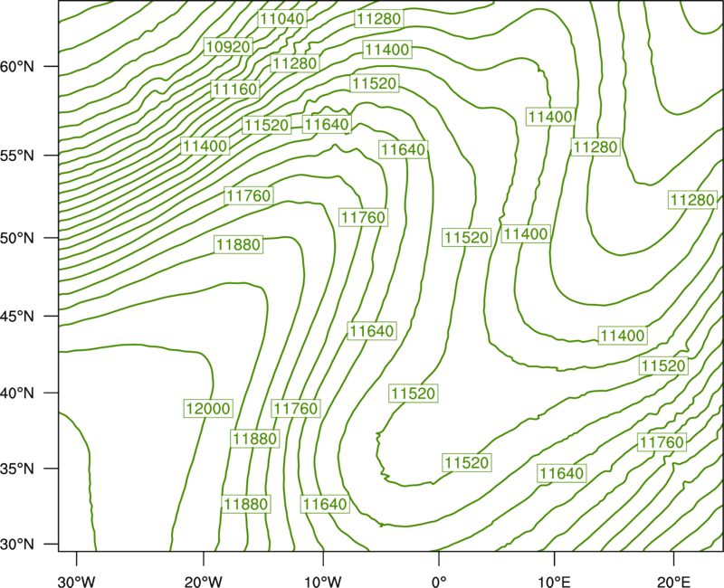Click the 60°N latitude axis label

pyautogui.click(x=16, y=67)
